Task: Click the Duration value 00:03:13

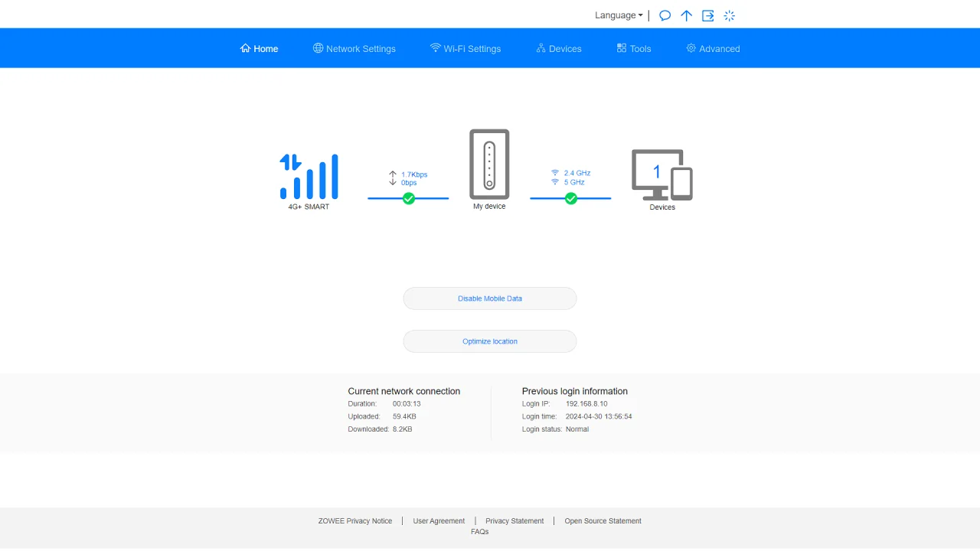Action: pos(407,404)
